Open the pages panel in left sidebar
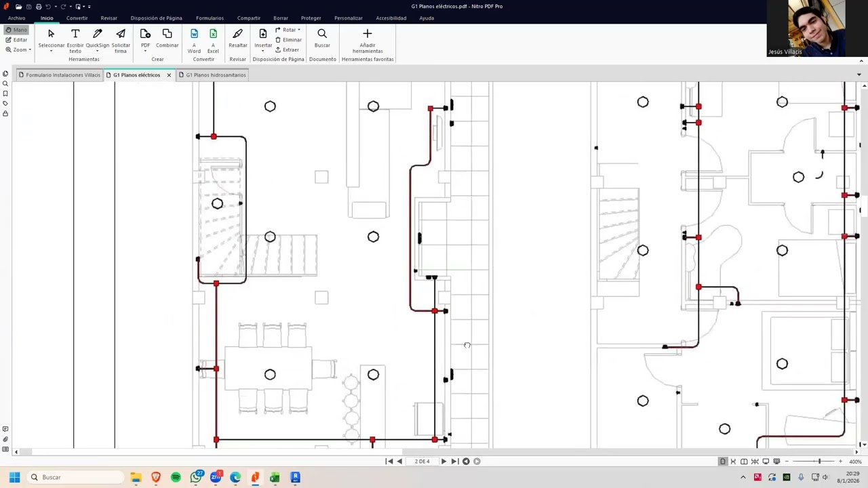 5,74
